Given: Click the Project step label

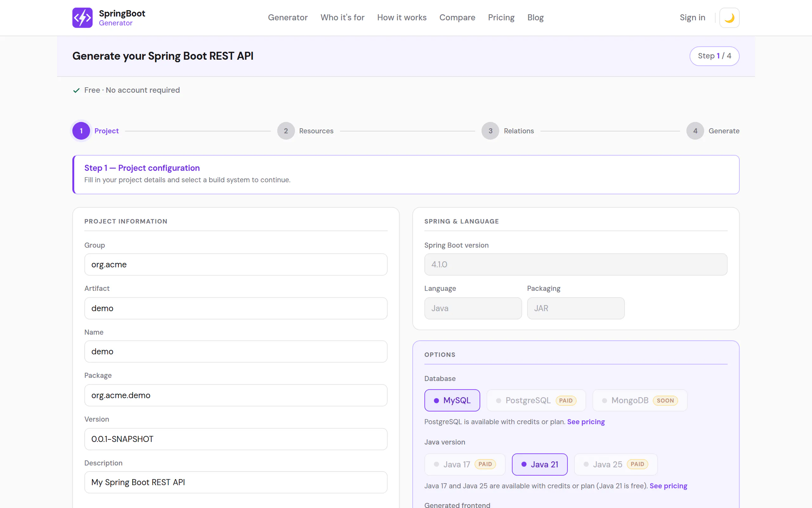Looking at the screenshot, I should [106, 131].
